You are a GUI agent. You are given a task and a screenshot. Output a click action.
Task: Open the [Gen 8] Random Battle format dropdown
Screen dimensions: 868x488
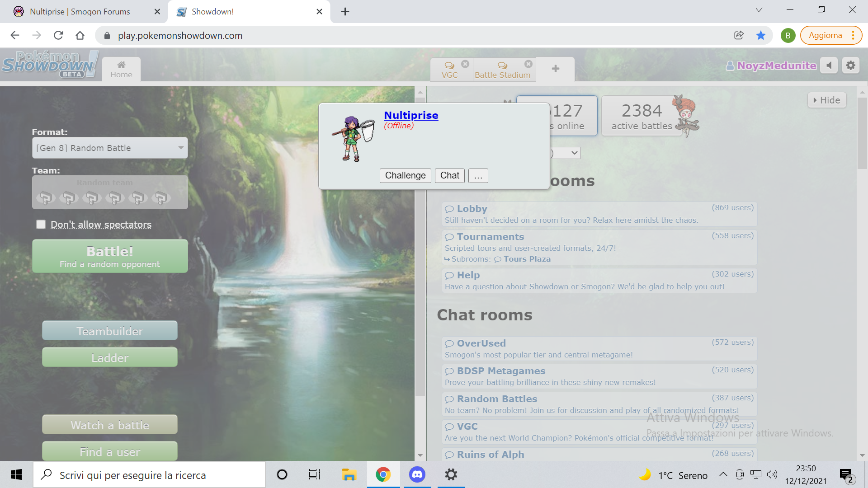(x=109, y=147)
